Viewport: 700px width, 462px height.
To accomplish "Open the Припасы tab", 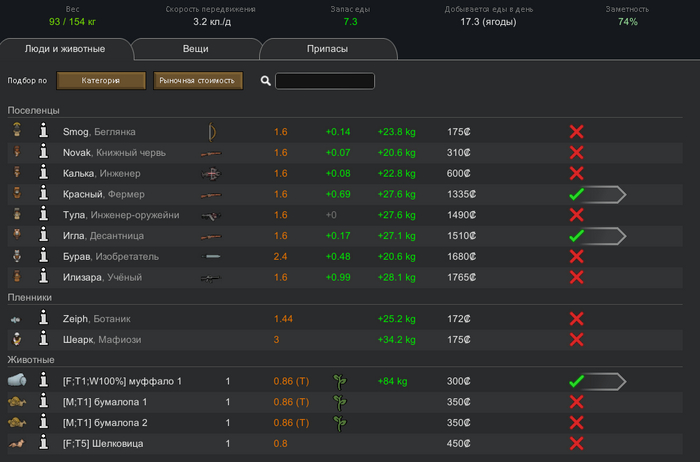I will [x=327, y=48].
